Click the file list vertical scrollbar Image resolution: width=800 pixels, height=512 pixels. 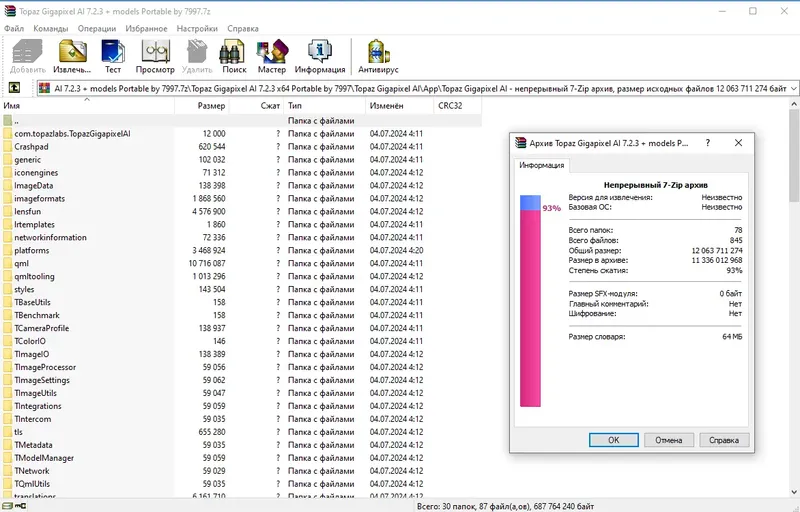794,154
